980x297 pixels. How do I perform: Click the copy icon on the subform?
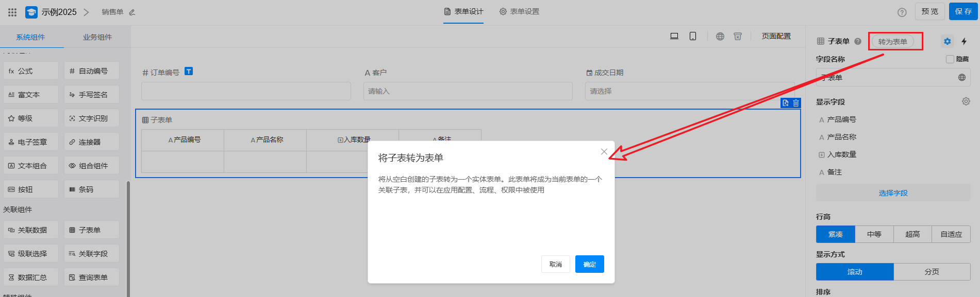[785, 103]
